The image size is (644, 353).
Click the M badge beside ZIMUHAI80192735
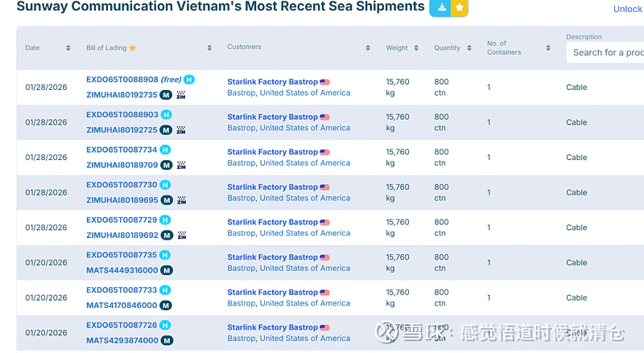pyautogui.click(x=167, y=95)
